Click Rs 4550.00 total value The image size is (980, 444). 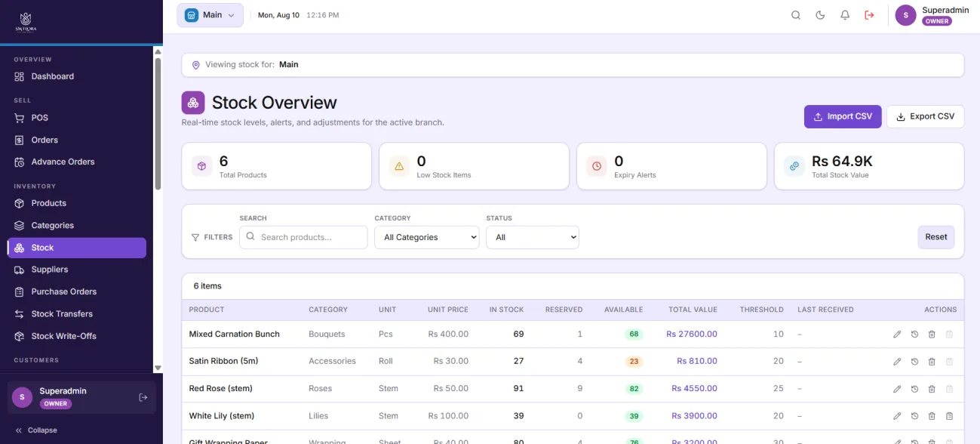pyautogui.click(x=694, y=389)
